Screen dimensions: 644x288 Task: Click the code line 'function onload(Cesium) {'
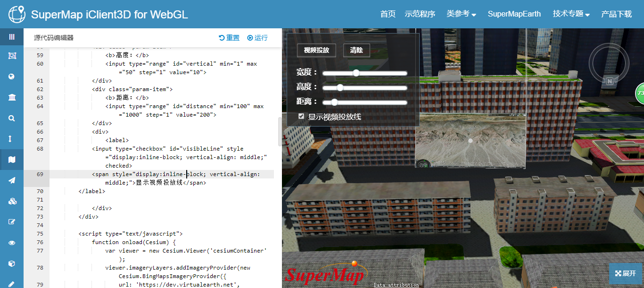[133, 242]
